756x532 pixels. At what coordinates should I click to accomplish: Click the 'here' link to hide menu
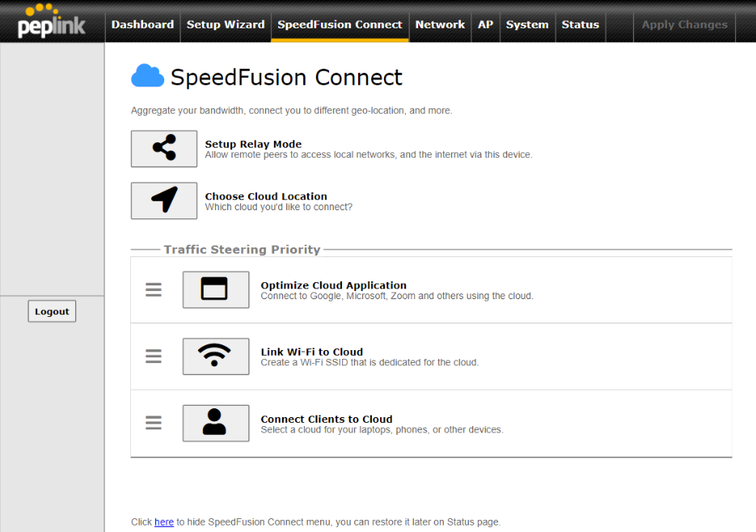[x=164, y=521]
